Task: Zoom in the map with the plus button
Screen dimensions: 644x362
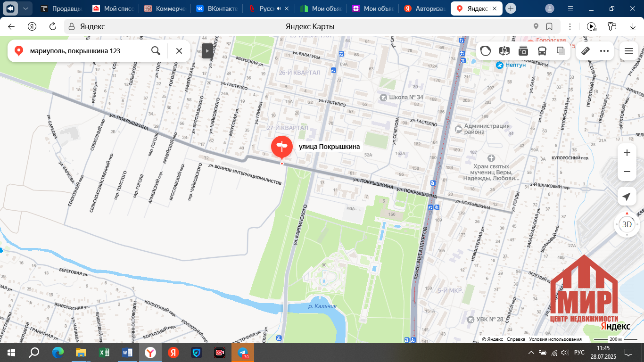Action: pyautogui.click(x=627, y=153)
